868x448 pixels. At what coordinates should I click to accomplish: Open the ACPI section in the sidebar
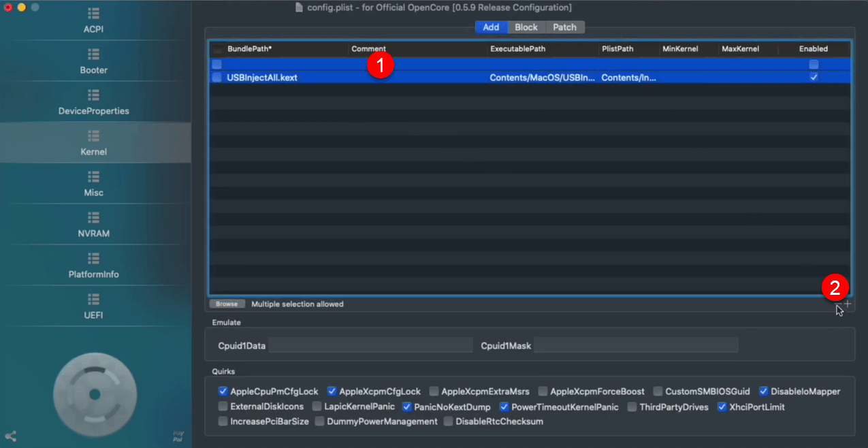point(94,21)
